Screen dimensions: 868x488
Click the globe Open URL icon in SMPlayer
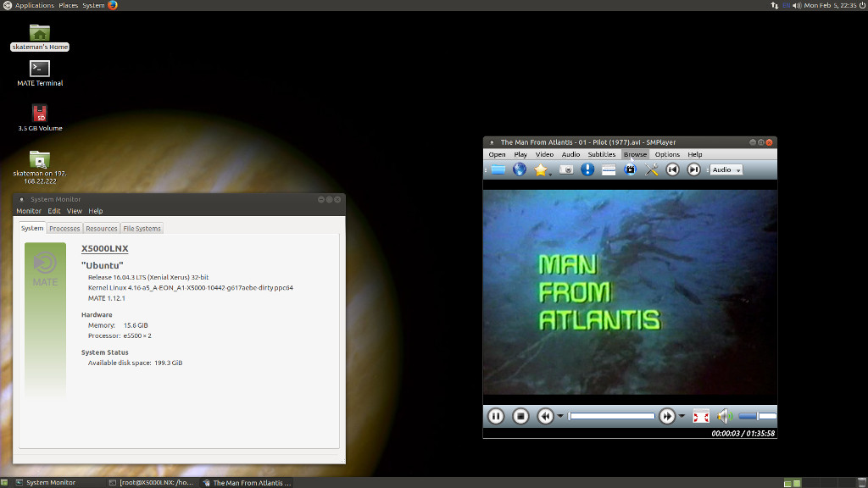click(520, 169)
